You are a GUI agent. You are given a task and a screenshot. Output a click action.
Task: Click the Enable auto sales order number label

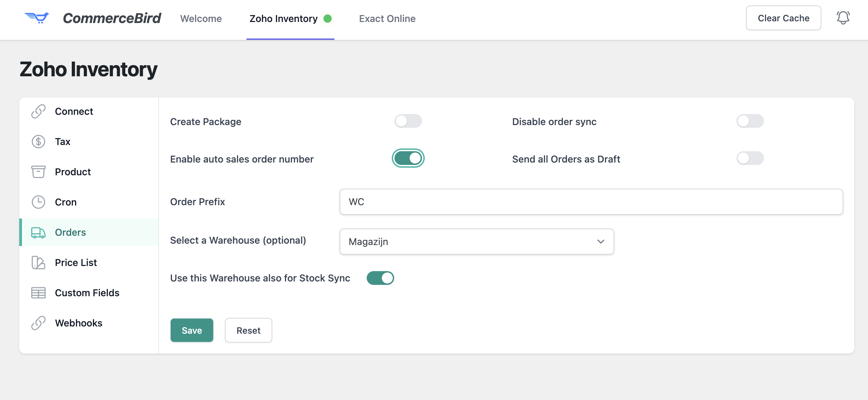242,159
